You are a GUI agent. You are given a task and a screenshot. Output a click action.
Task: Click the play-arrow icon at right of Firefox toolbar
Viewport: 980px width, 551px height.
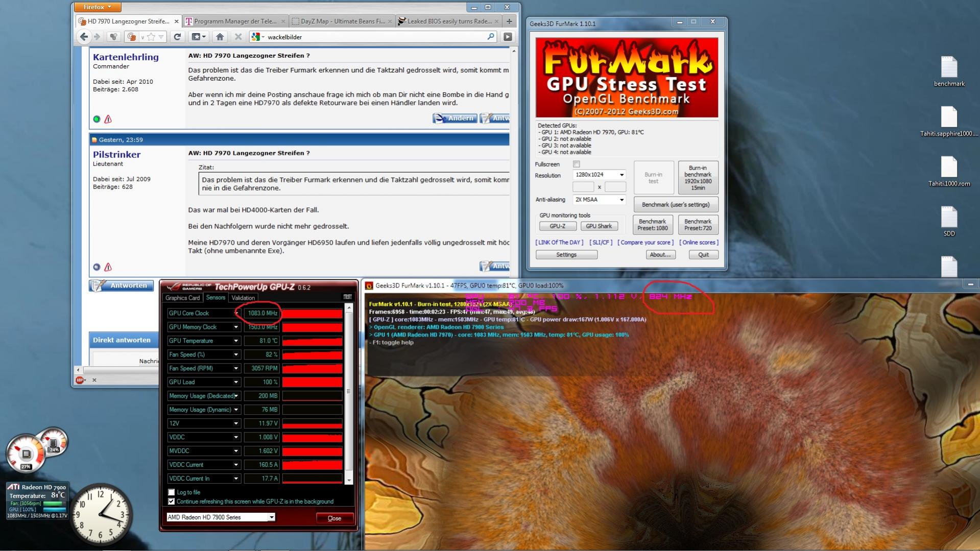pyautogui.click(x=508, y=37)
